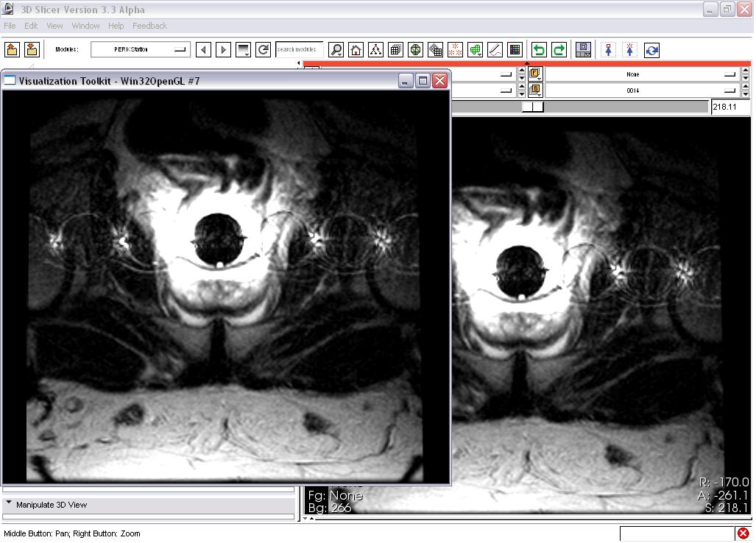756x543 pixels.
Task: Click the Redo green arrow
Action: 559,50
